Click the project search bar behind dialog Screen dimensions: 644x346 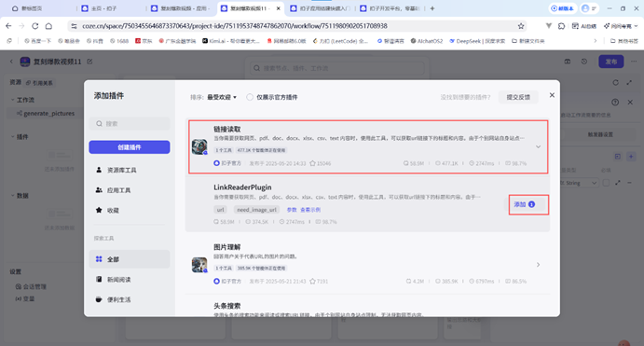click(337, 68)
